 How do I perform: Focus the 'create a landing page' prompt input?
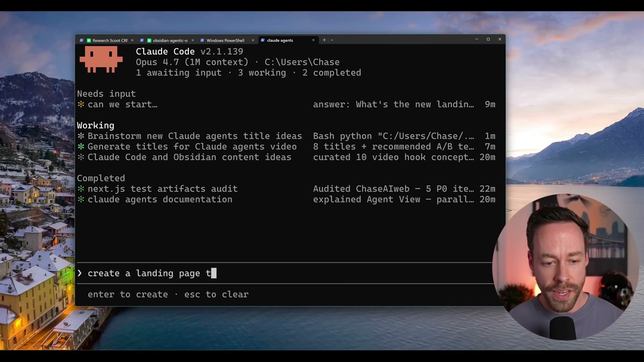point(285,274)
